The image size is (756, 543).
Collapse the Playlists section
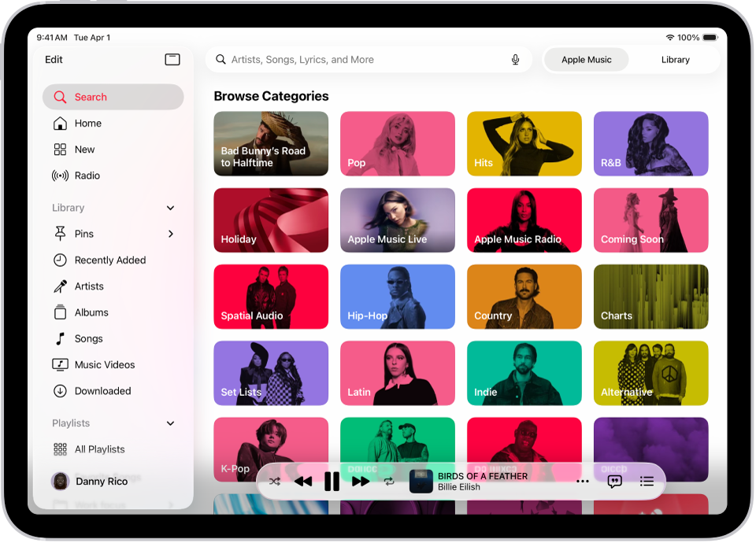pyautogui.click(x=170, y=423)
